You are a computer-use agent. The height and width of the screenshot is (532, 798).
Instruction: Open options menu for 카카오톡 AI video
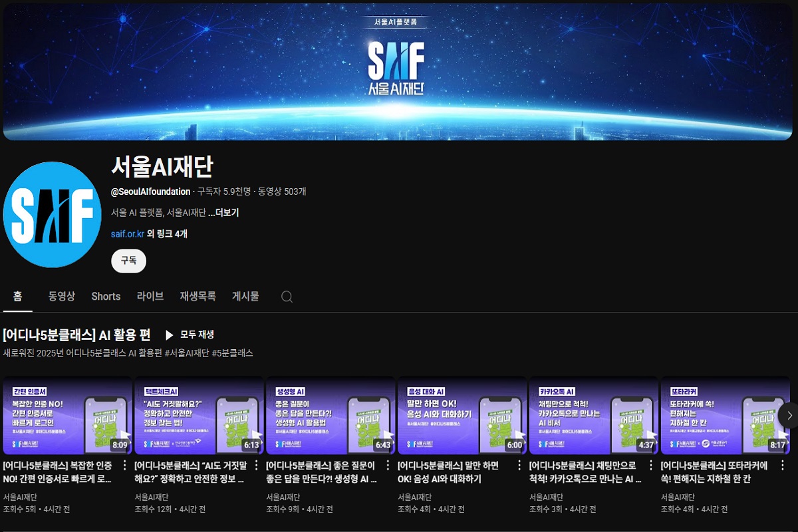(651, 465)
